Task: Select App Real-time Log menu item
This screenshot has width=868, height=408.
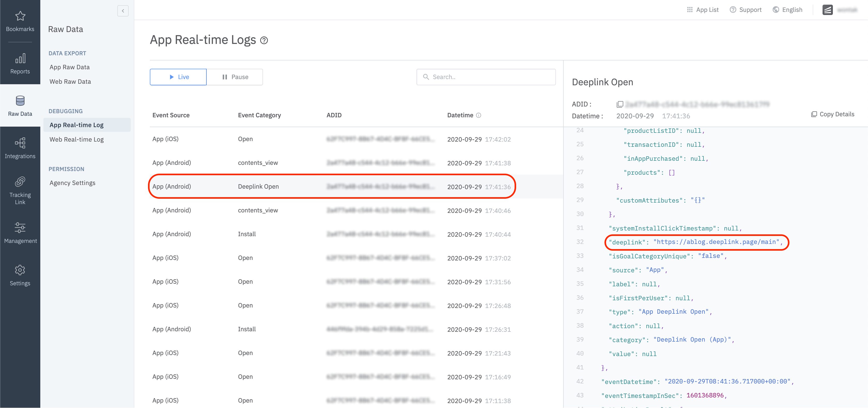Action: 87,125
